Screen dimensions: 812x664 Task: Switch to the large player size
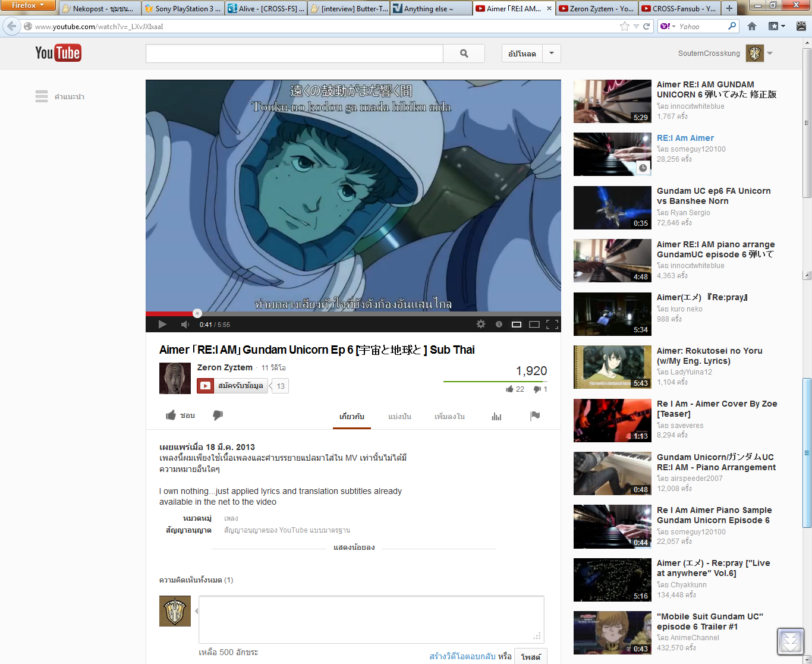coord(534,324)
